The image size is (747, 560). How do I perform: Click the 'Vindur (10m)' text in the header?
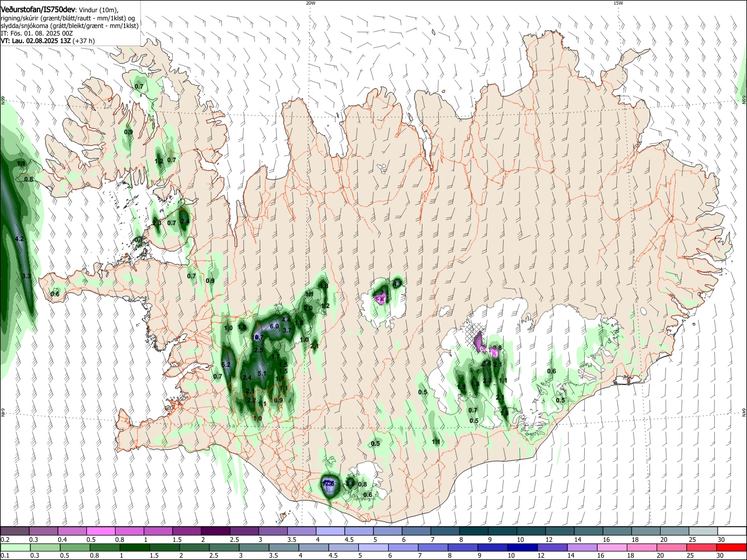pyautogui.click(x=99, y=10)
